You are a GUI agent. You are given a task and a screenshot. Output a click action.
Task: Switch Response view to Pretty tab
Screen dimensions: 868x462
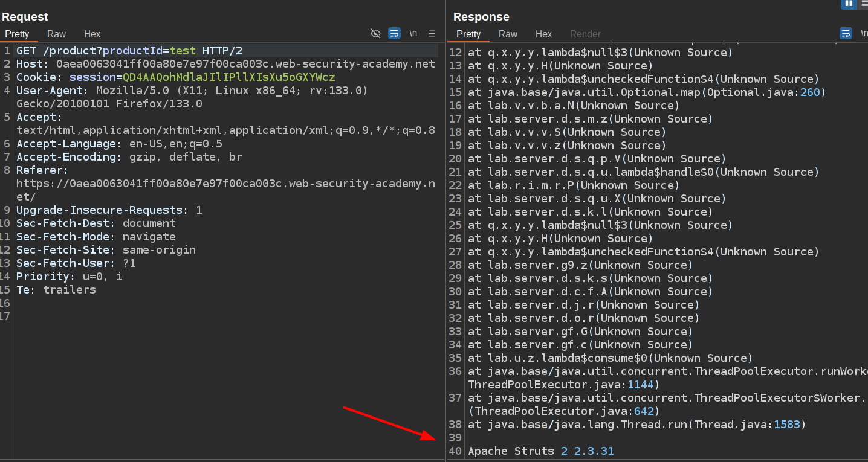pos(468,34)
